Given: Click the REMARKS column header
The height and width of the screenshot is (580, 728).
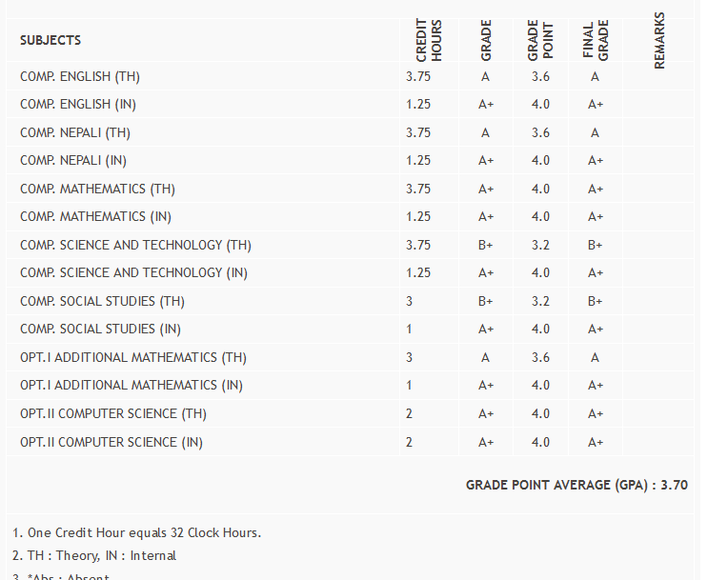Looking at the screenshot, I should (x=659, y=41).
